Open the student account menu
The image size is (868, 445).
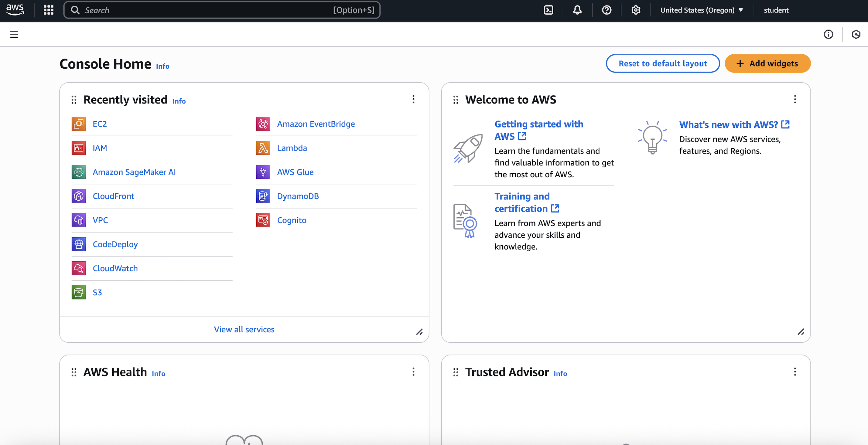tap(776, 10)
